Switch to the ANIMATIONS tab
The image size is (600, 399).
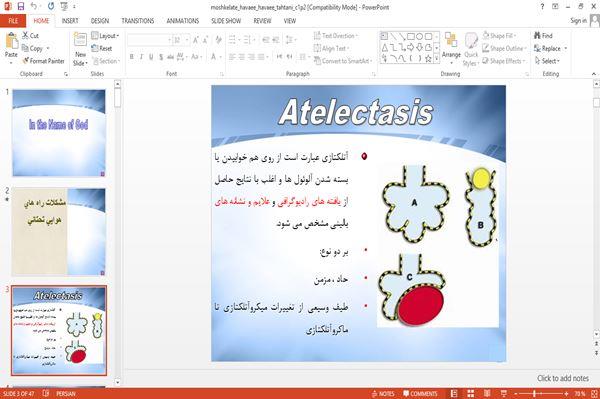click(183, 21)
